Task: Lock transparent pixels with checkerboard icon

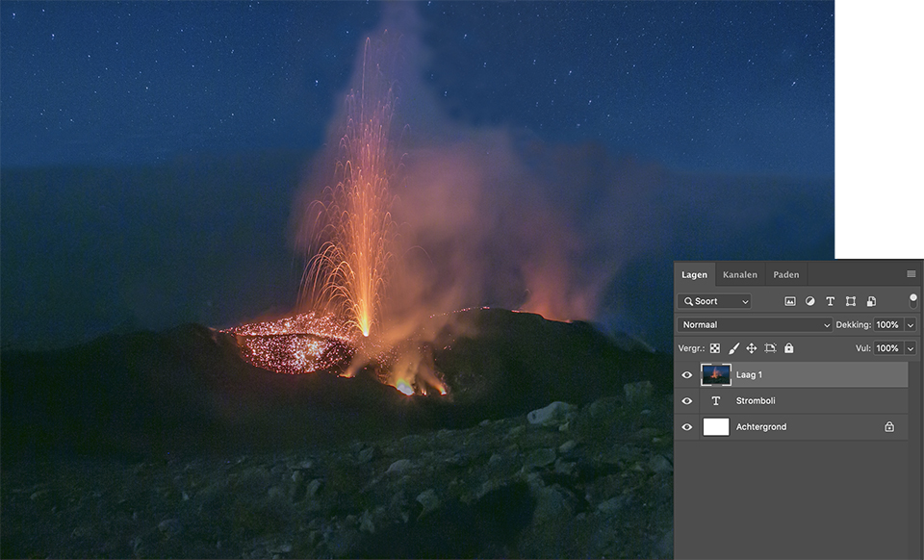Action: pyautogui.click(x=715, y=348)
